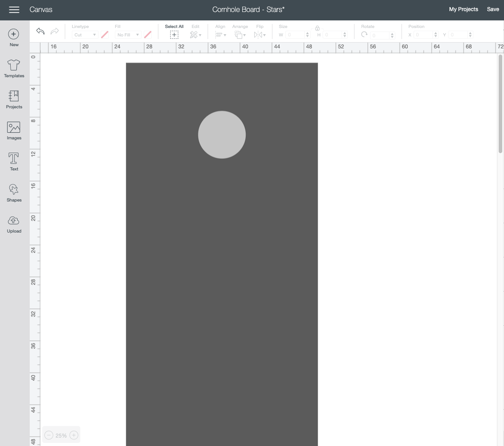The height and width of the screenshot is (446, 504).
Task: Redo the last action
Action: click(x=55, y=31)
